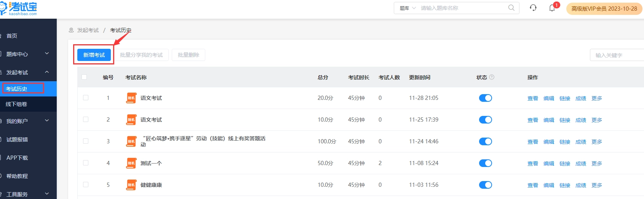Open 成绩 link for exam row 4
The height and width of the screenshot is (199, 644).
(x=580, y=164)
